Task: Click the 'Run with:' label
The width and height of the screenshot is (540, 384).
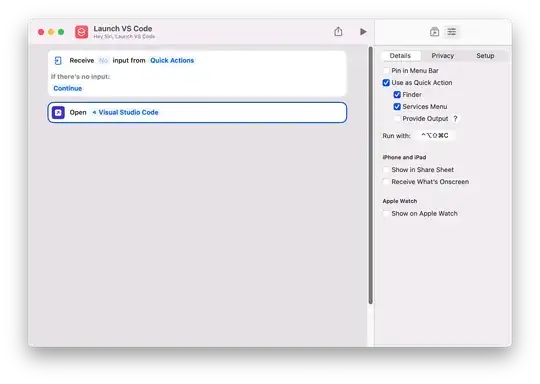Action: 396,136
